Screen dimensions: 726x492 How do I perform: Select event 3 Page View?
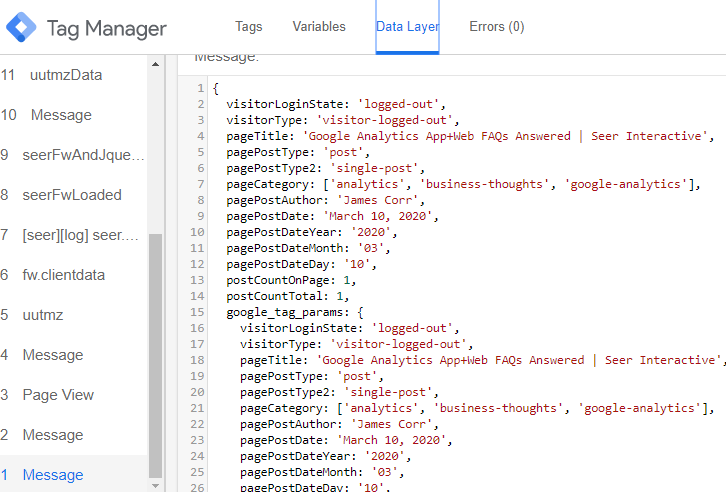[58, 395]
